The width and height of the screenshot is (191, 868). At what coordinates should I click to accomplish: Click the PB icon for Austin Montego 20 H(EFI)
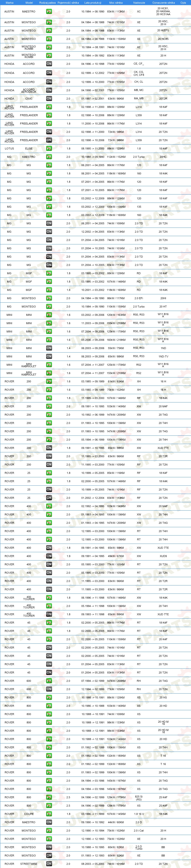(x=49, y=31)
